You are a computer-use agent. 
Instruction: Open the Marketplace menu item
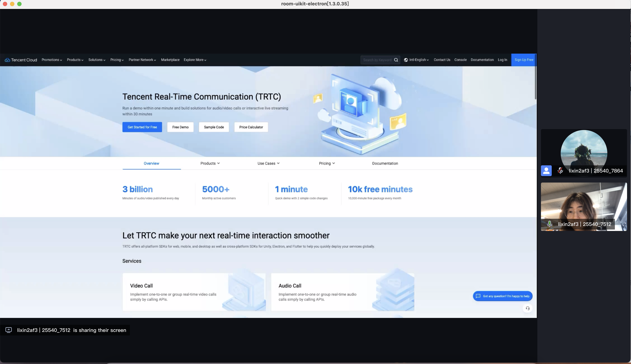point(170,60)
